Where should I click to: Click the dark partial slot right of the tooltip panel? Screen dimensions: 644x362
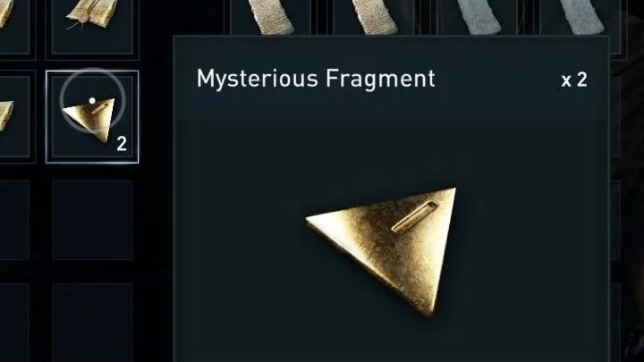pyautogui.click(x=616, y=220)
